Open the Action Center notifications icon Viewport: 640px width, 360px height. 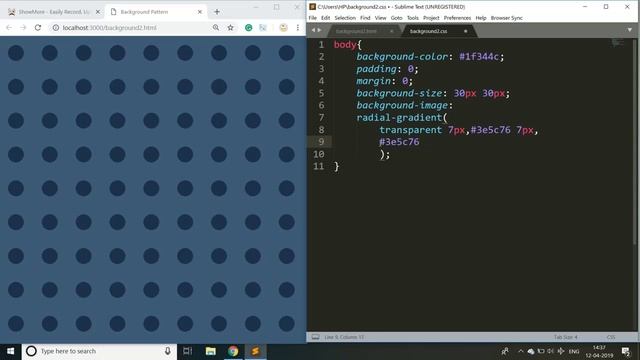[x=625, y=351]
